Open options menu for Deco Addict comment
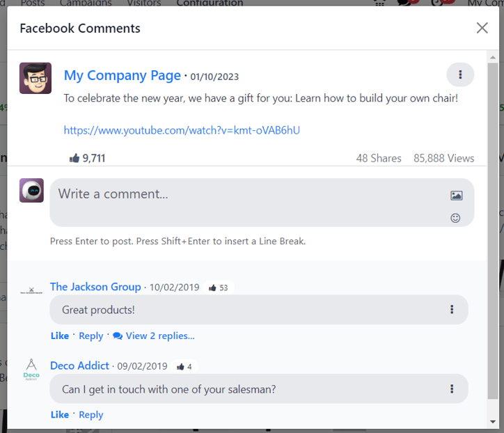This screenshot has height=433, width=504. coord(452,389)
